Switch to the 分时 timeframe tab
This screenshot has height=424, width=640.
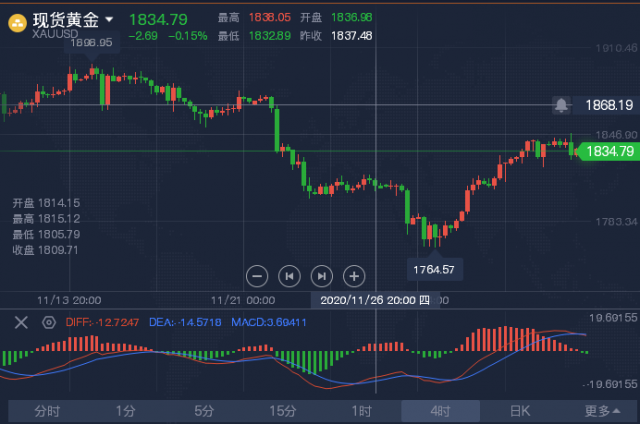tap(47, 411)
